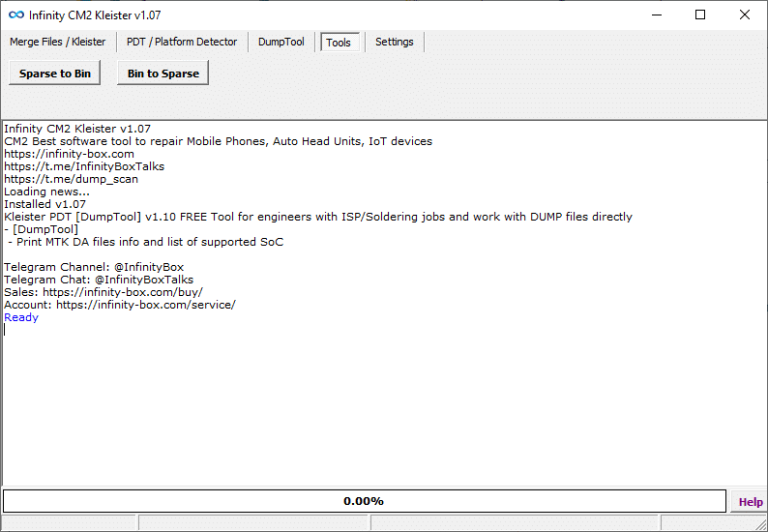Click the first Infinity CM2 Kleister v1.07 log line

(x=77, y=129)
